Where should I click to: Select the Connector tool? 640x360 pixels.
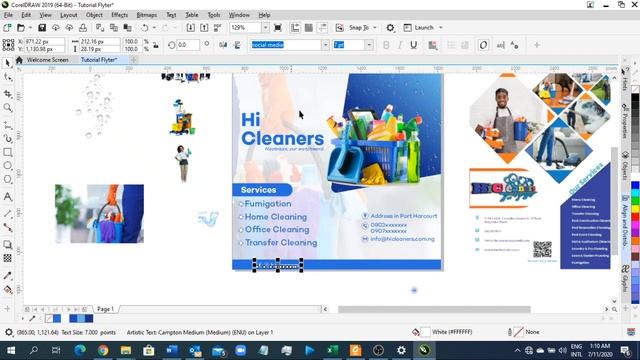tap(7, 227)
